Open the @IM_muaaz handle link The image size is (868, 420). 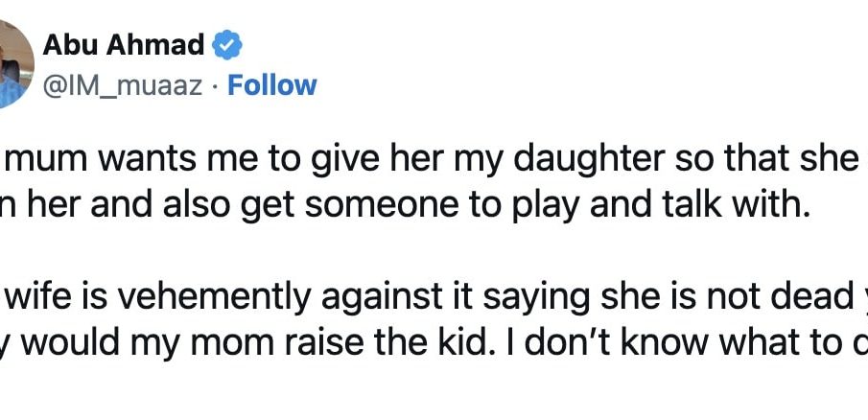(x=123, y=86)
